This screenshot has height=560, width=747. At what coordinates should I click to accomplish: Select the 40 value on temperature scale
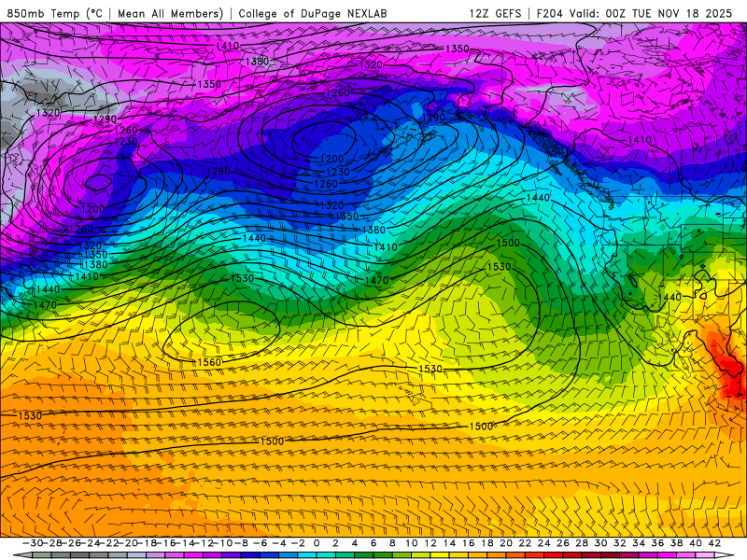point(696,543)
